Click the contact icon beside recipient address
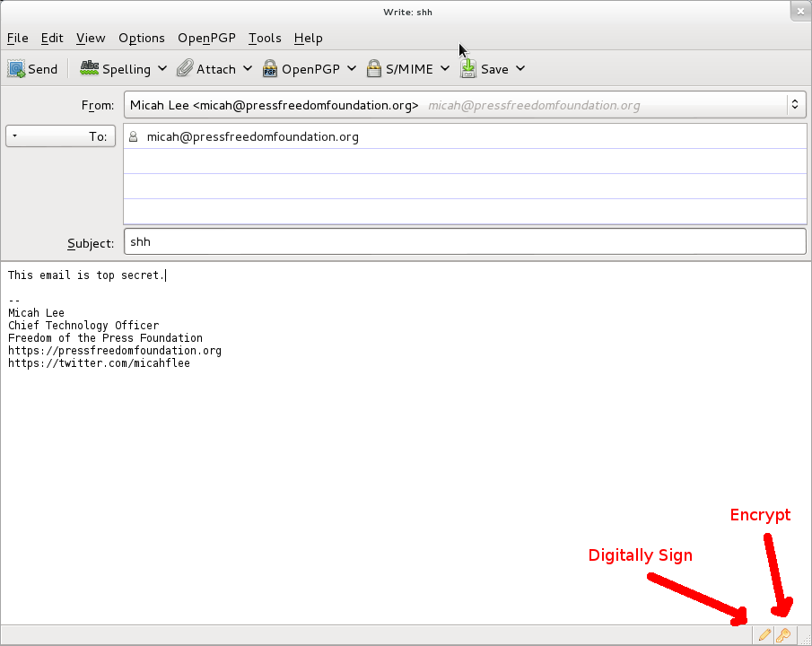The height and width of the screenshot is (646, 812). pyautogui.click(x=134, y=137)
